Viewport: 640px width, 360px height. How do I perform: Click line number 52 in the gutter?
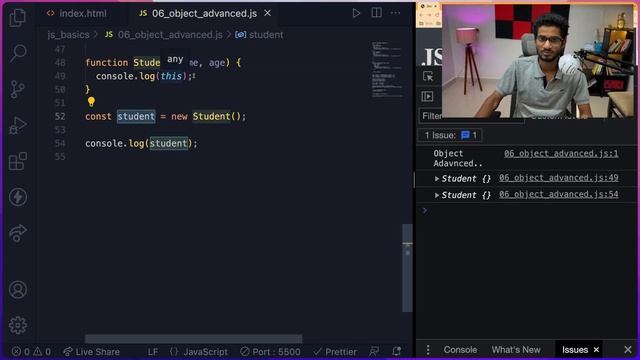[x=60, y=116]
